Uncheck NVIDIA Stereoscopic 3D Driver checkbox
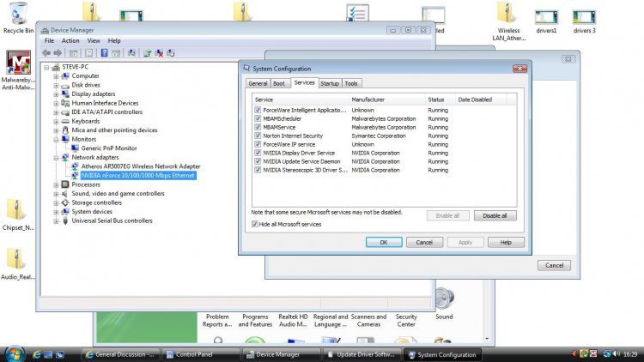The width and height of the screenshot is (644, 362). coord(258,170)
